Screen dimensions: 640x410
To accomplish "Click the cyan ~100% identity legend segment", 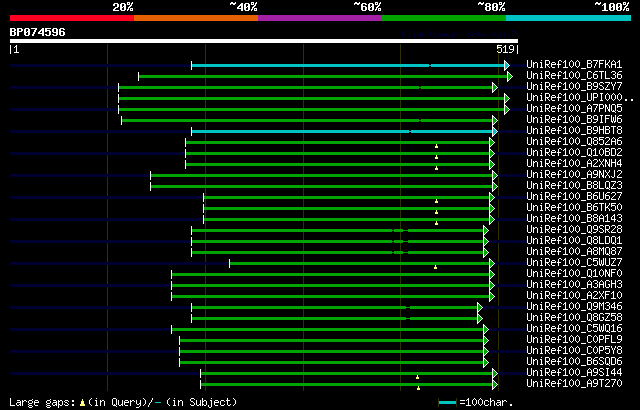I will 569,18.
